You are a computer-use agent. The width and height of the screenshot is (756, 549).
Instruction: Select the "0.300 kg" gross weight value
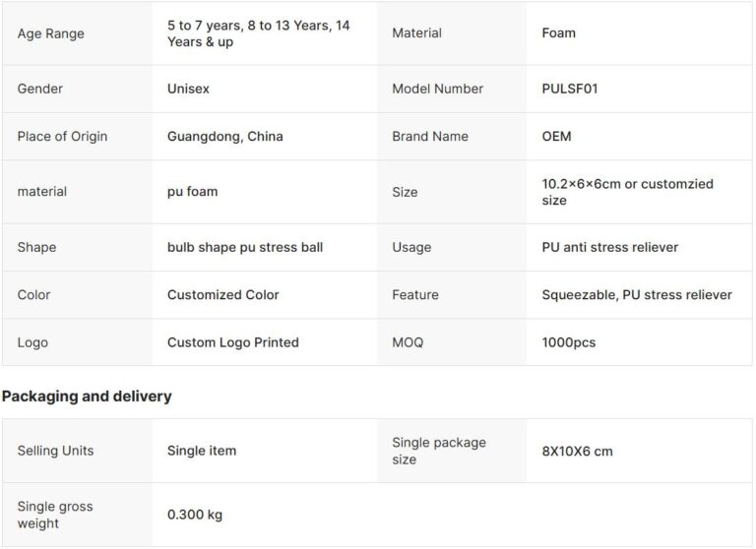[195, 515]
